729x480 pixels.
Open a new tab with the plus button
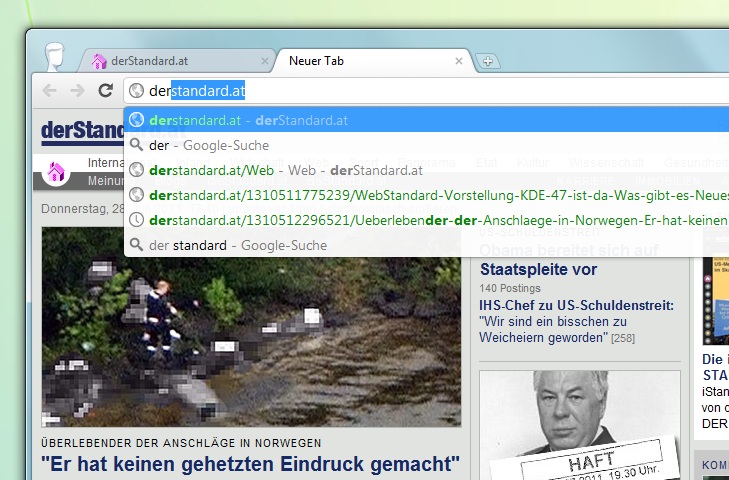click(x=488, y=61)
